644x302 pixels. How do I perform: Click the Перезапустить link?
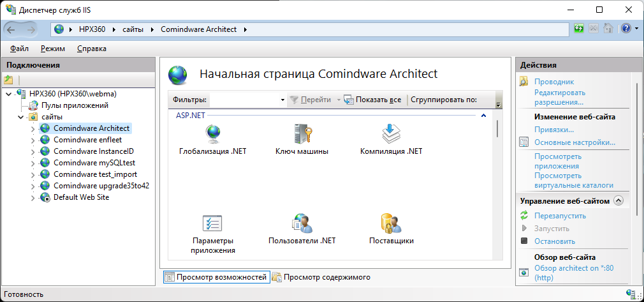click(x=560, y=216)
